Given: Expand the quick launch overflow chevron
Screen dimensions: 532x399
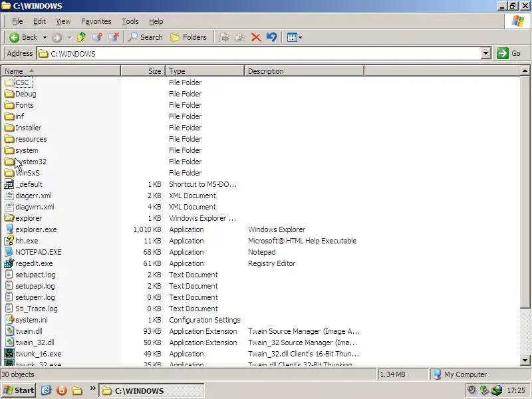Looking at the screenshot, I should tap(92, 388).
